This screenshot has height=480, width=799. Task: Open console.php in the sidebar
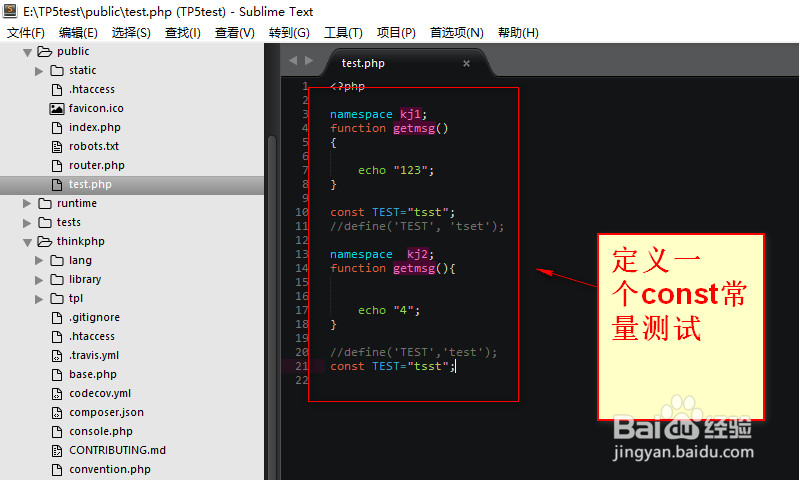click(101, 432)
